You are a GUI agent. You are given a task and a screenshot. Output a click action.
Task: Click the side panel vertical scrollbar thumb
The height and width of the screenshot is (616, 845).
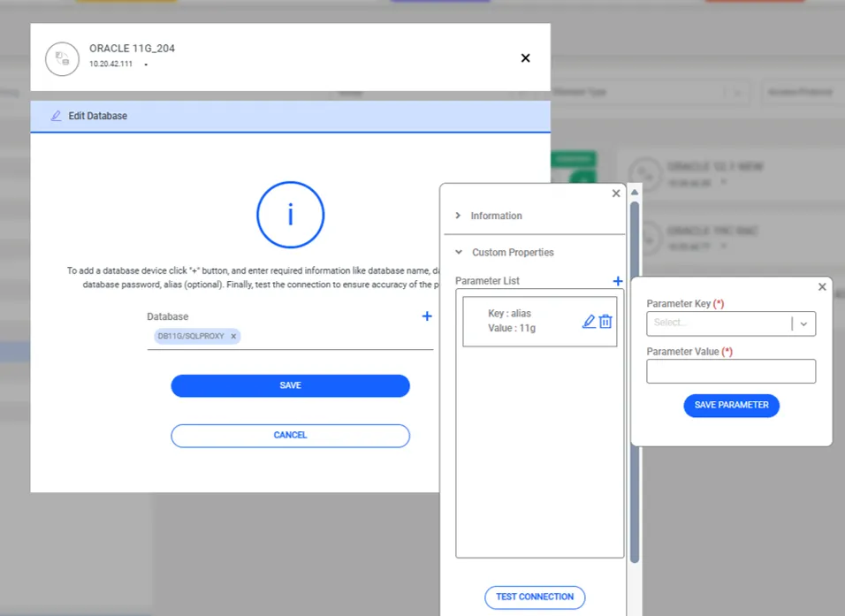tap(635, 382)
